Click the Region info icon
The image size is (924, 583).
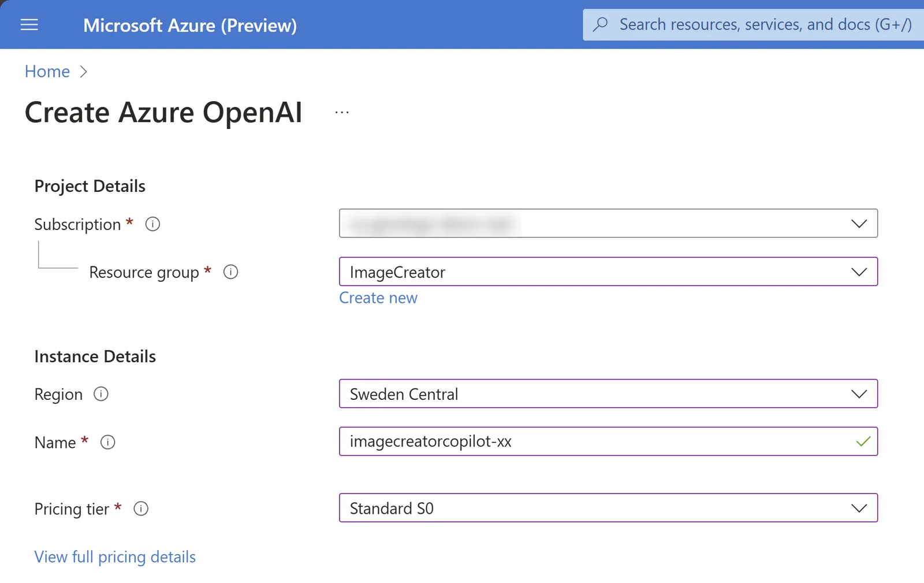pos(101,394)
